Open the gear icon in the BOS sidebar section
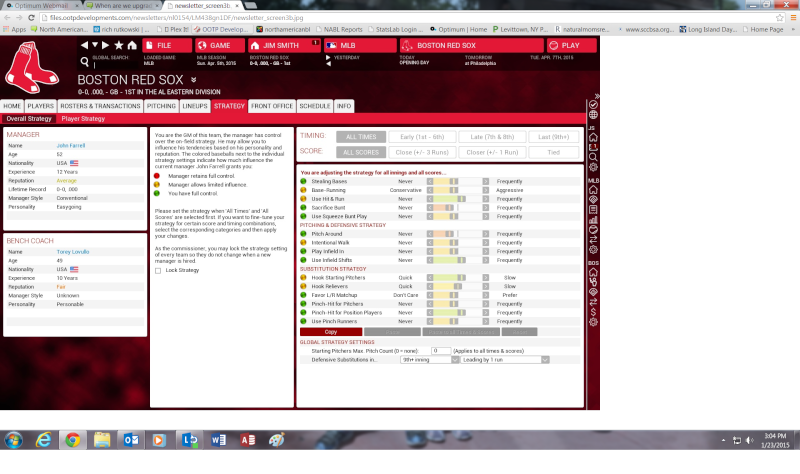 tap(593, 322)
